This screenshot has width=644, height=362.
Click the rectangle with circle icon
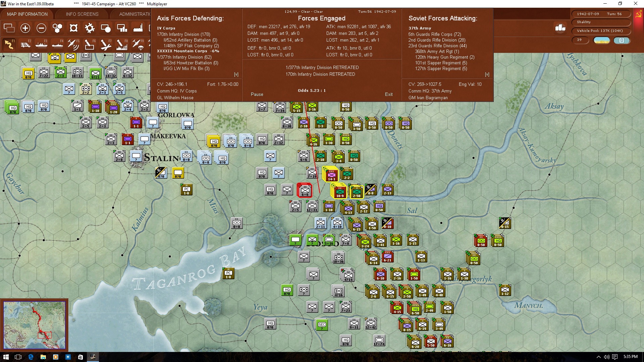click(x=106, y=28)
